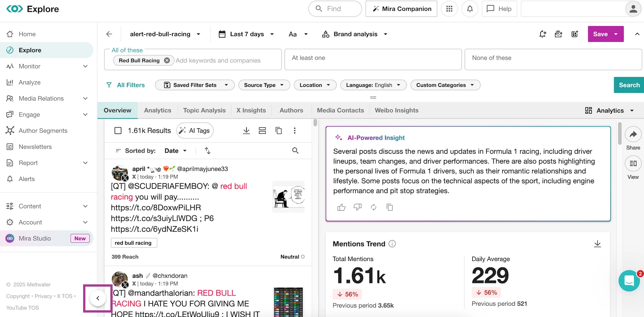This screenshot has height=317, width=644.
Task: Search within results magnifier
Action: pos(295,151)
